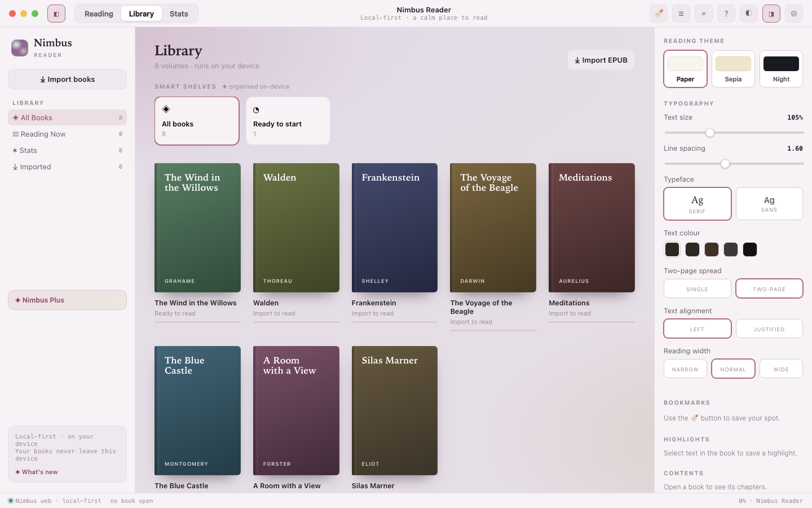Switch text alignment to Justified
812x508 pixels.
pos(769,329)
